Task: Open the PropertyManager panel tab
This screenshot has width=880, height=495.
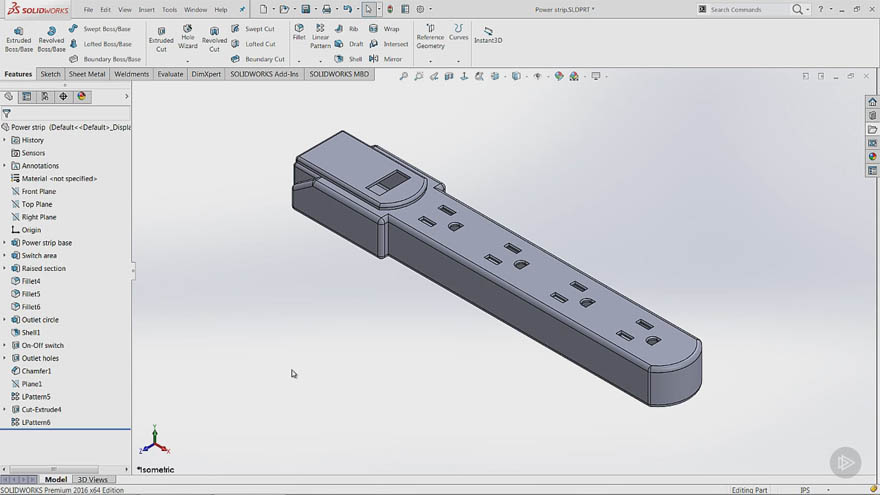Action: click(x=26, y=97)
